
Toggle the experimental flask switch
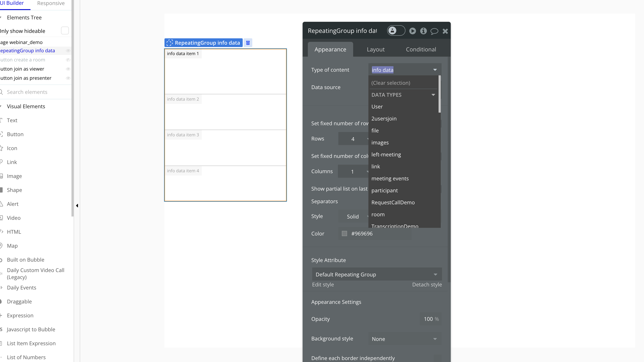(x=396, y=31)
